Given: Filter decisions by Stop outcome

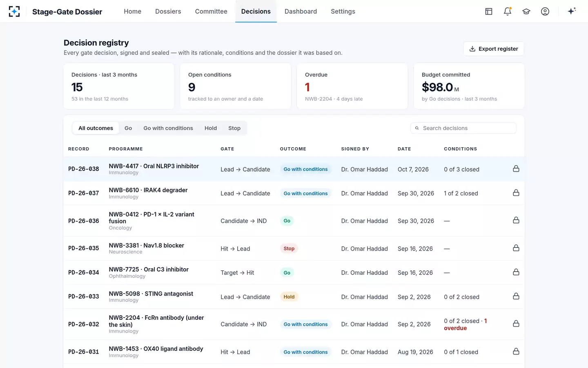Looking at the screenshot, I should point(234,128).
